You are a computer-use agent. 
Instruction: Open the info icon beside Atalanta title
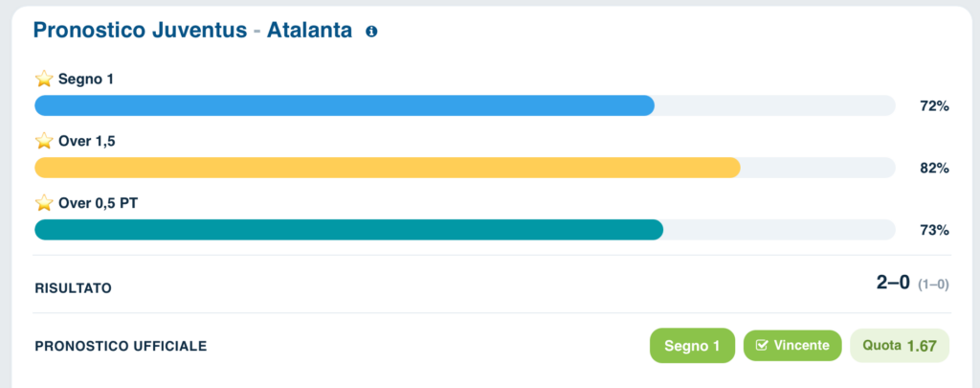click(371, 31)
